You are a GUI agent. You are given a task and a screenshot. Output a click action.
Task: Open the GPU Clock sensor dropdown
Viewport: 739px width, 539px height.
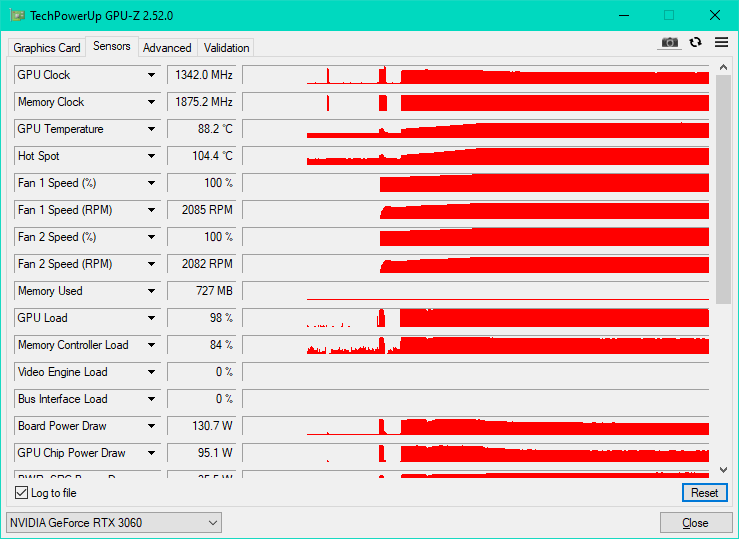pos(151,75)
